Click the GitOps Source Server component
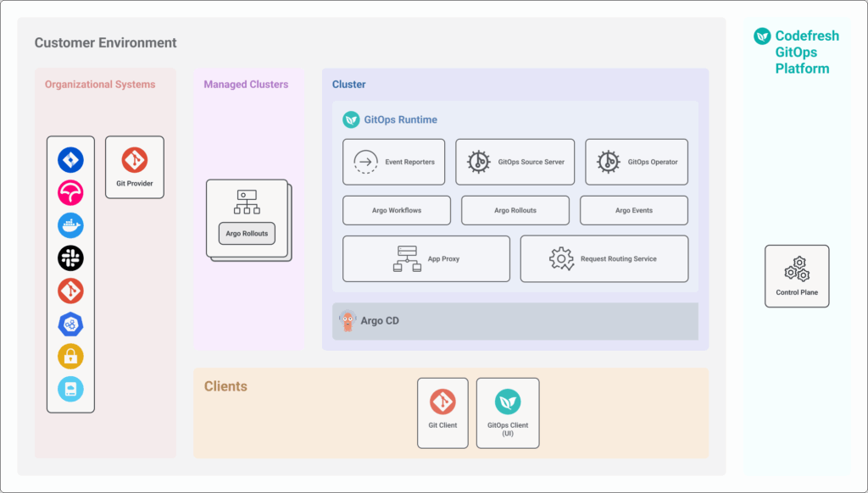868x493 pixels. (x=515, y=162)
